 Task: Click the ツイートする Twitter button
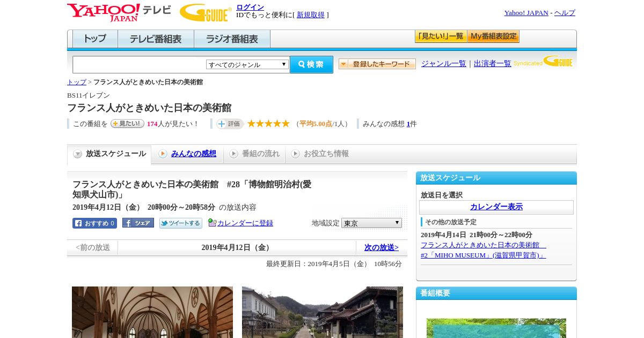coord(181,223)
